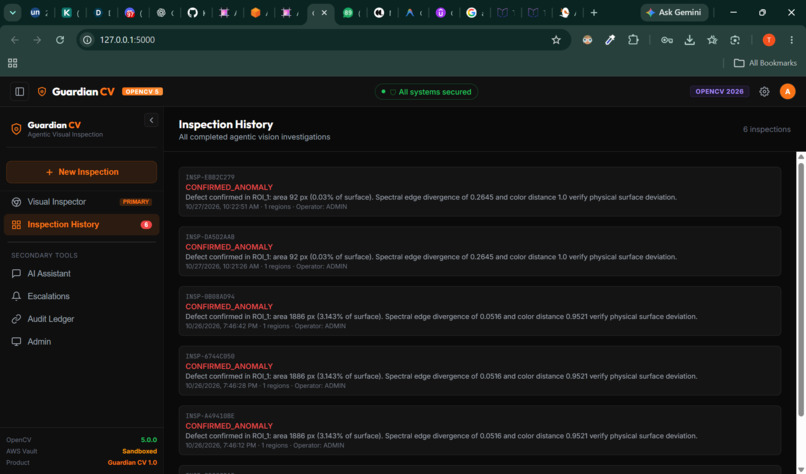Open Escalations from secondary tools

[x=81, y=296]
